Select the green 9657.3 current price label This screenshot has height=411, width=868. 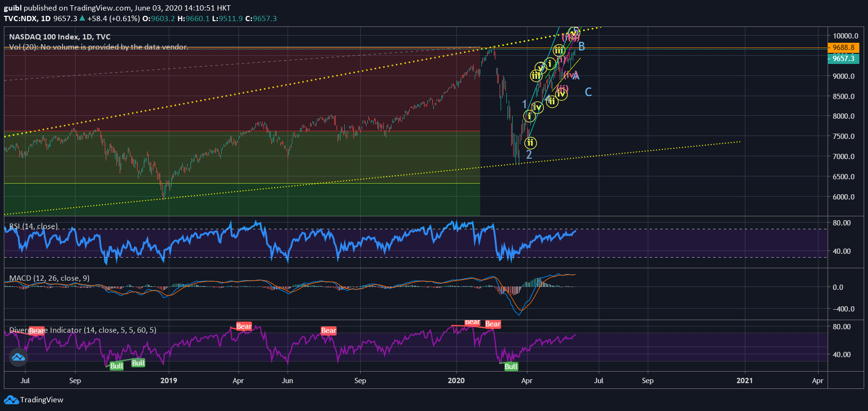tap(843, 59)
